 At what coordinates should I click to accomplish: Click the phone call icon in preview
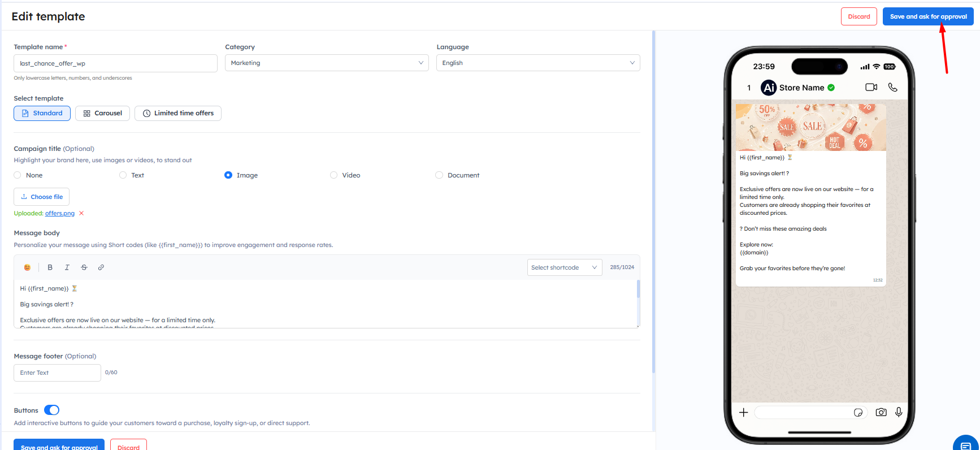(892, 87)
